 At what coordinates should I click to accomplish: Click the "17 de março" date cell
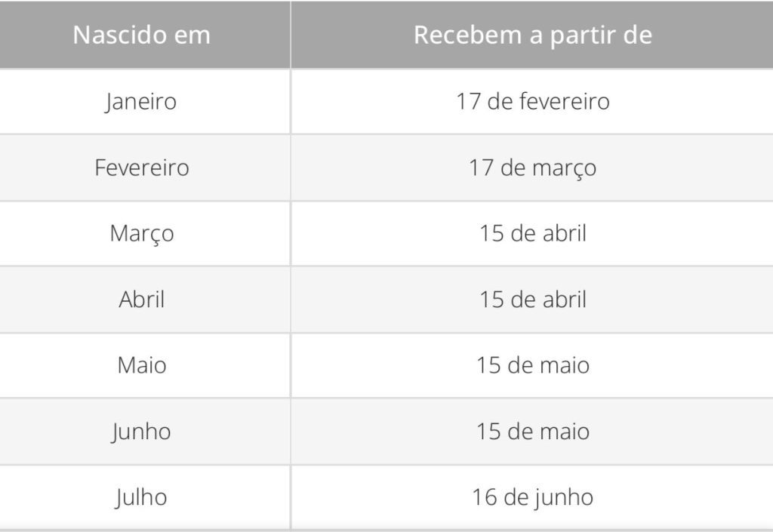(x=532, y=167)
